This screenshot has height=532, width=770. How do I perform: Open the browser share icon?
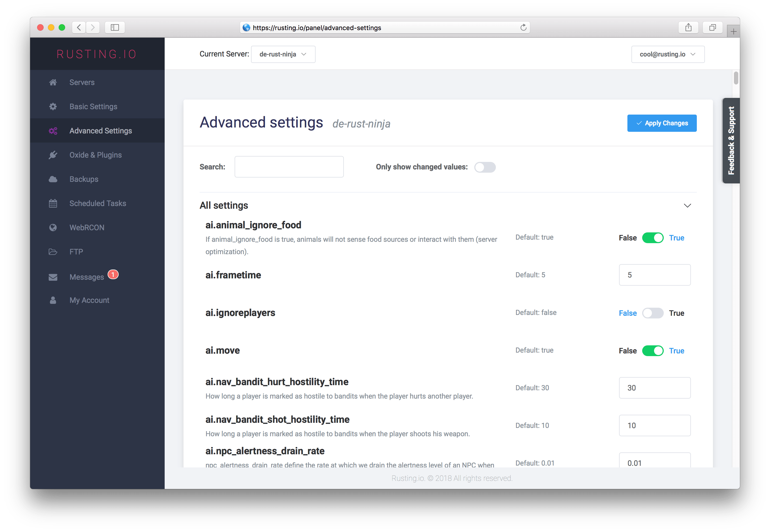coord(688,27)
